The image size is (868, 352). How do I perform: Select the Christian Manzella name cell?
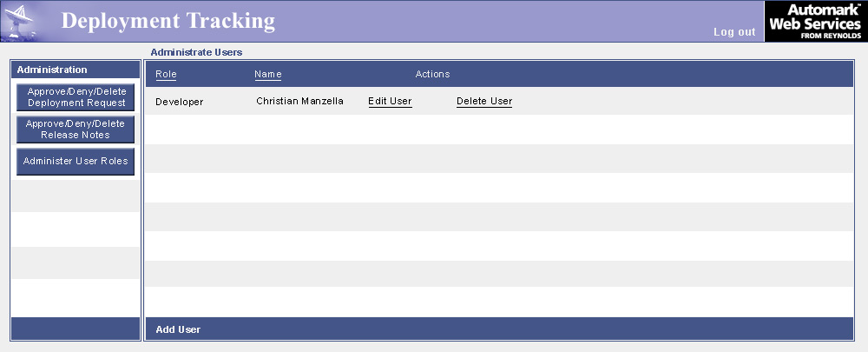(300, 102)
